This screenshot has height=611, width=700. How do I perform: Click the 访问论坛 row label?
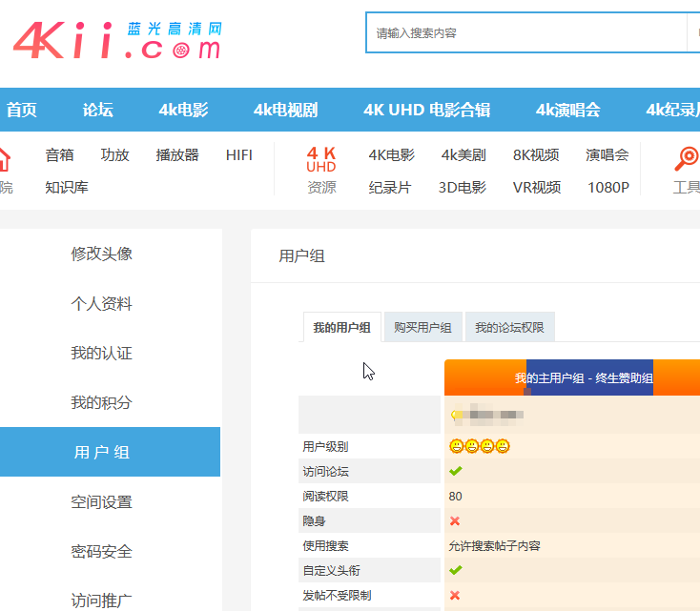point(325,471)
